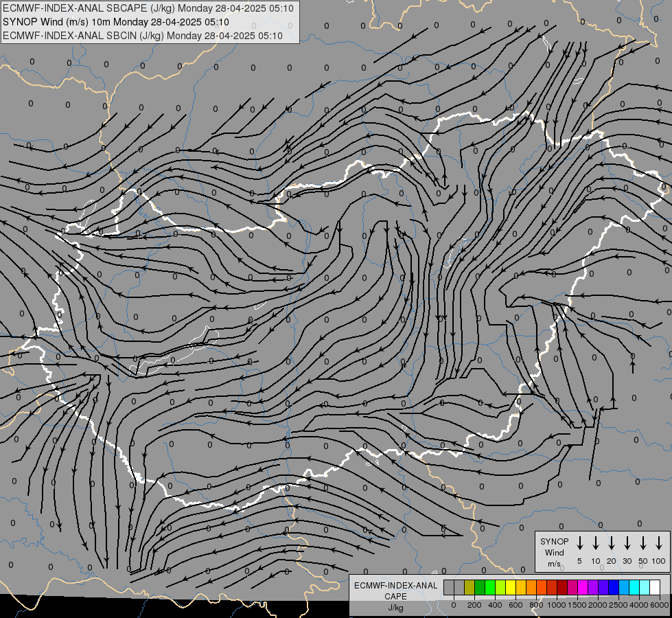
Task: Click the CAPE scale tick label '600'
Action: [x=515, y=605]
